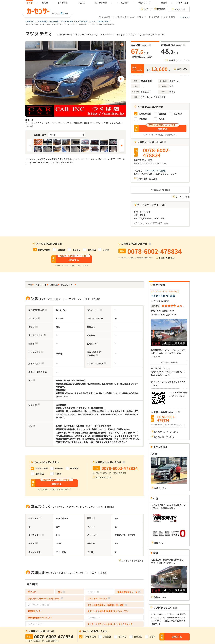Collapse the 安全装備 section with minus toggle
The image size is (215, 644).
pyautogui.click(x=141, y=584)
